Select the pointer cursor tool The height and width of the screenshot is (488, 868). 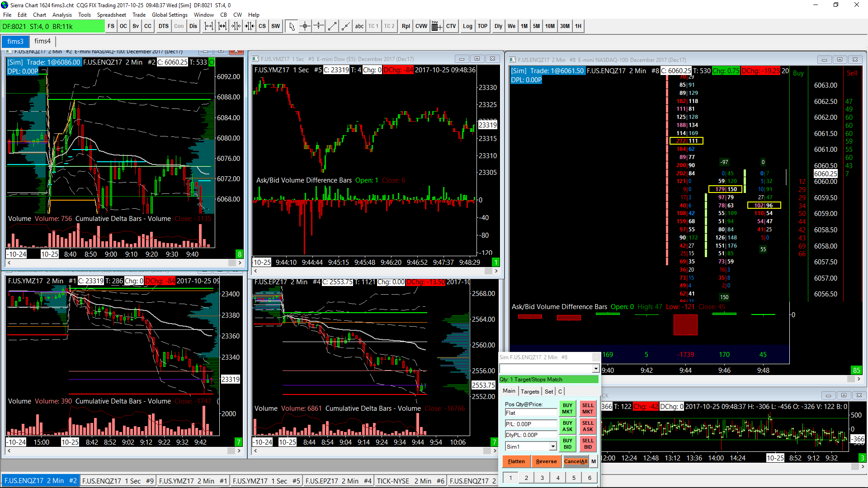(292, 26)
